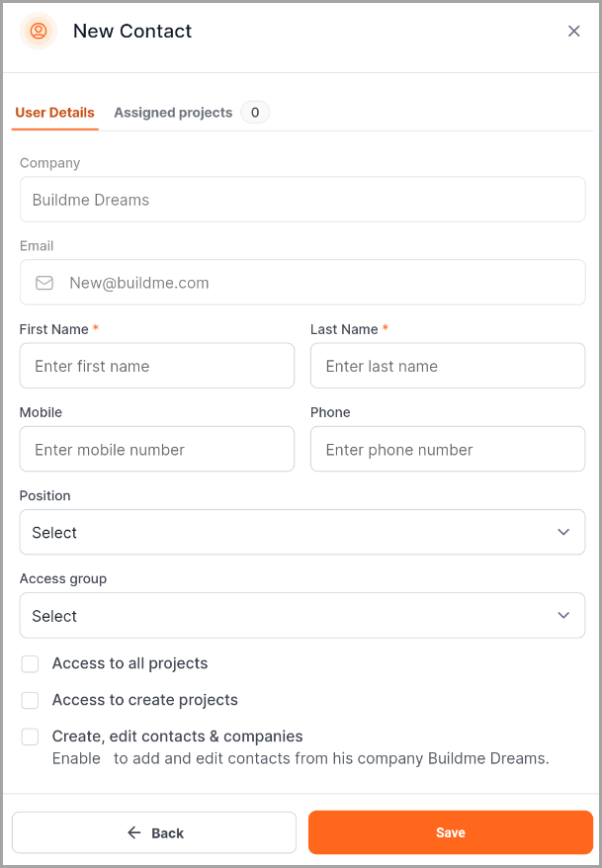Open the Assigned projects tab
This screenshot has width=602, height=868.
click(x=173, y=113)
